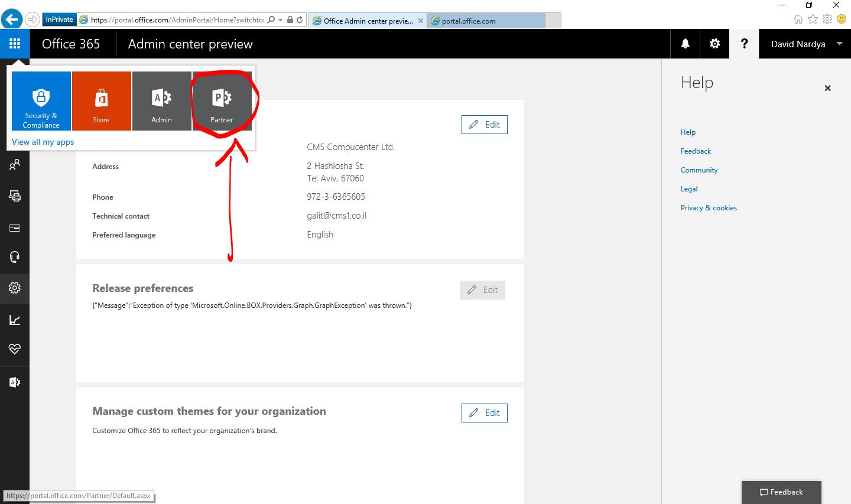
Task: Show notifications with the bell icon
Action: (x=686, y=44)
